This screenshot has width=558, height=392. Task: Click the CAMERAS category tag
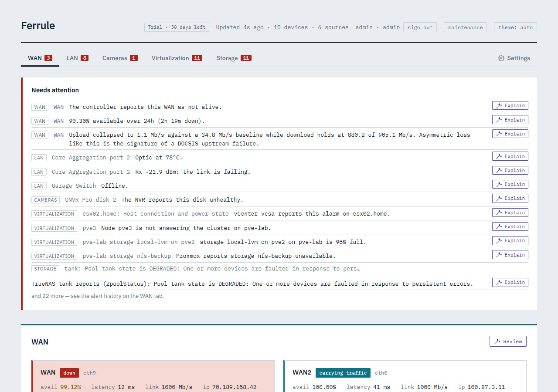(46, 200)
